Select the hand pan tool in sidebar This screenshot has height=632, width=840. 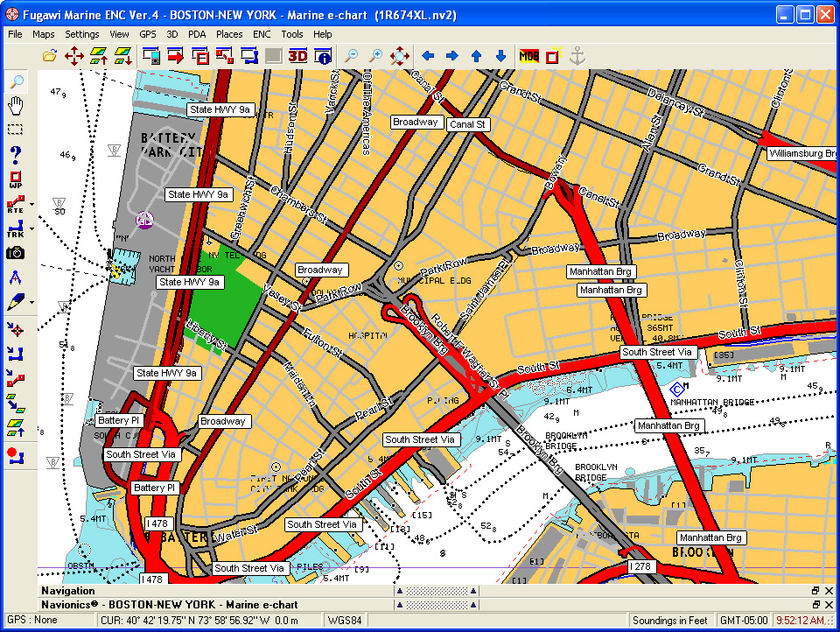click(x=16, y=106)
